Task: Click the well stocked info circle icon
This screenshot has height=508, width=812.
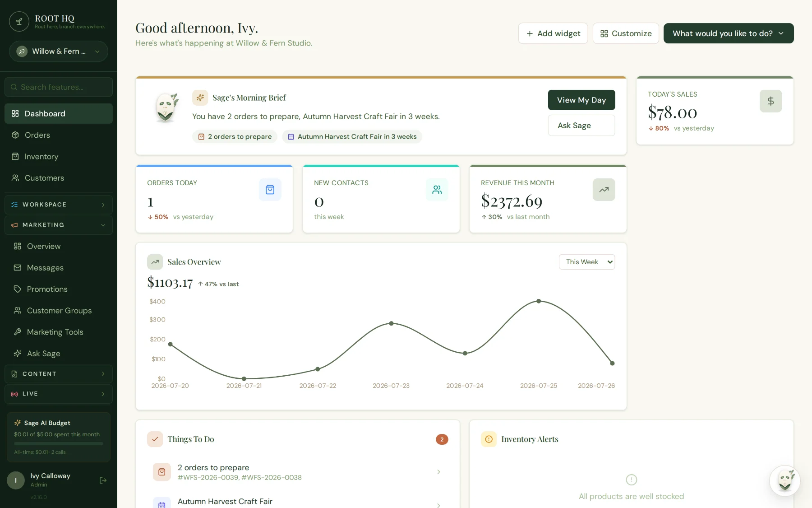Action: pyautogui.click(x=632, y=480)
